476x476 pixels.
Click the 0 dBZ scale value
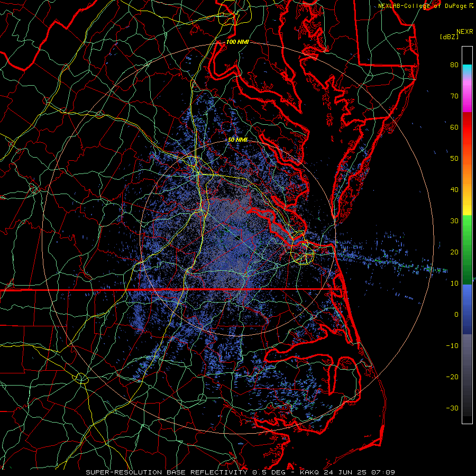coord(456,315)
